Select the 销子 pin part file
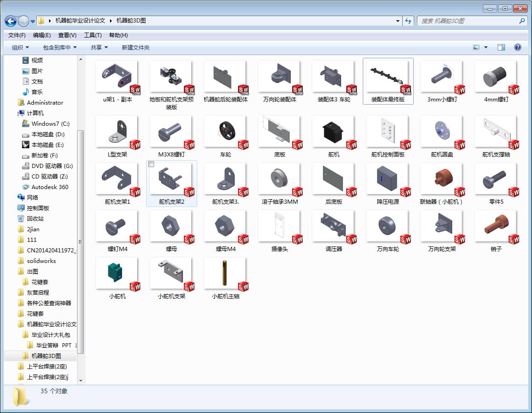The image size is (532, 413). 496,231
